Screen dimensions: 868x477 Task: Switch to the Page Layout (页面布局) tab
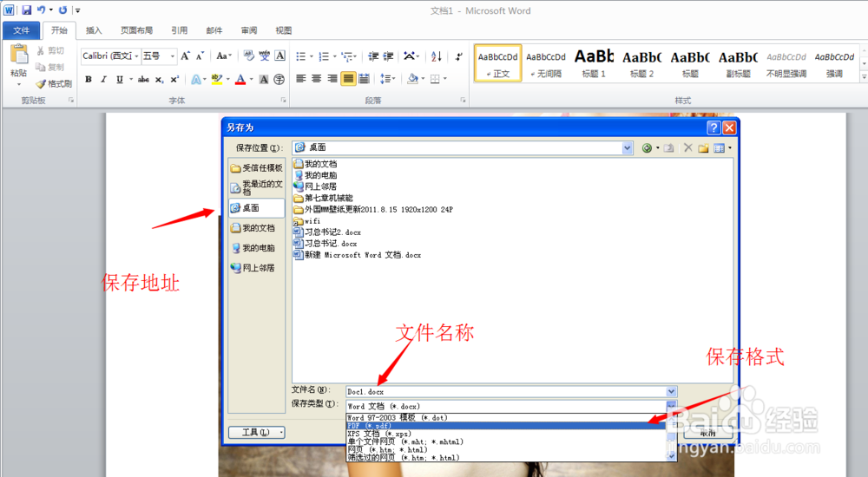click(x=137, y=30)
